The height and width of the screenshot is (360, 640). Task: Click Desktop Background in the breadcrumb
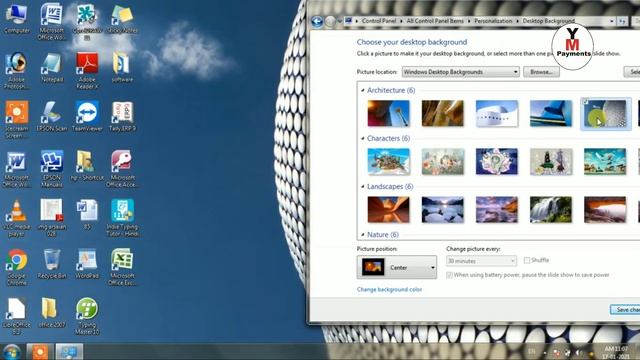click(x=549, y=21)
